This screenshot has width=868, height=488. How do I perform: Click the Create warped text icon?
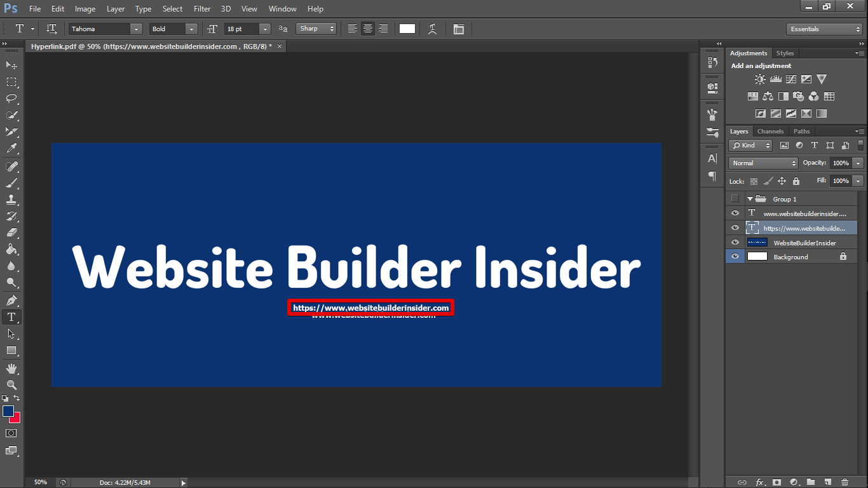click(x=433, y=29)
